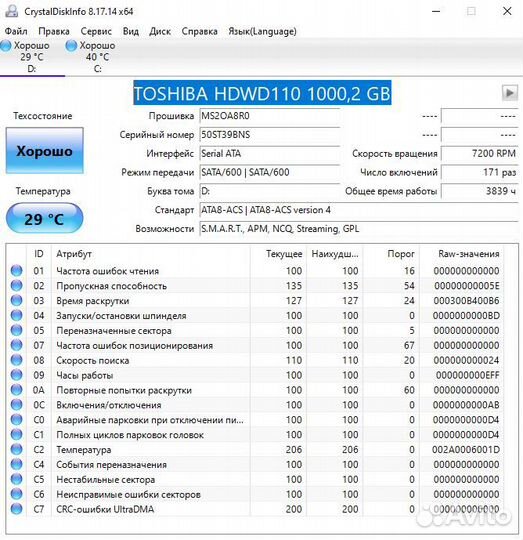Click standard field ATA8-ACS version 4
Image resolution: width=523 pixels, height=540 pixels.
(359, 210)
